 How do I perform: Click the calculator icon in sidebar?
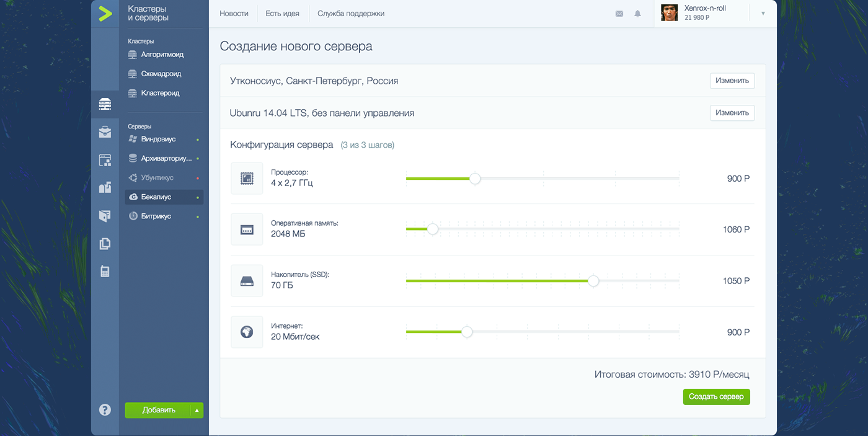[105, 271]
